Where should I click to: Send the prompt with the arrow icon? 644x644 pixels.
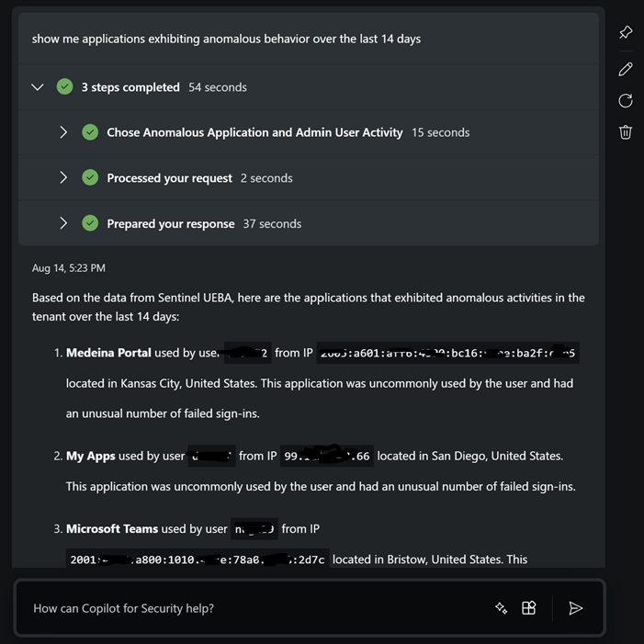(576, 608)
